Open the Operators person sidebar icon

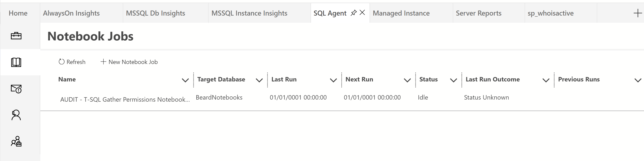[x=16, y=115]
